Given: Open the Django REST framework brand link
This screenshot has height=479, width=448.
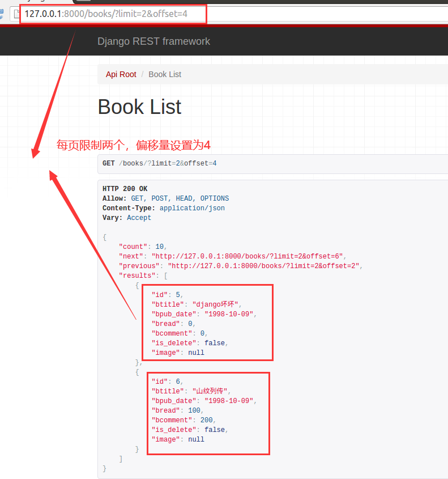Looking at the screenshot, I should click(153, 41).
